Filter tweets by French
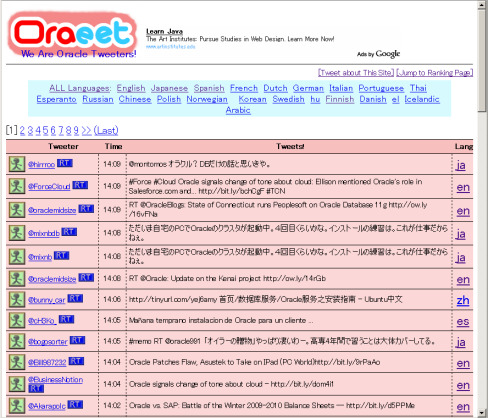 pyautogui.click(x=244, y=88)
